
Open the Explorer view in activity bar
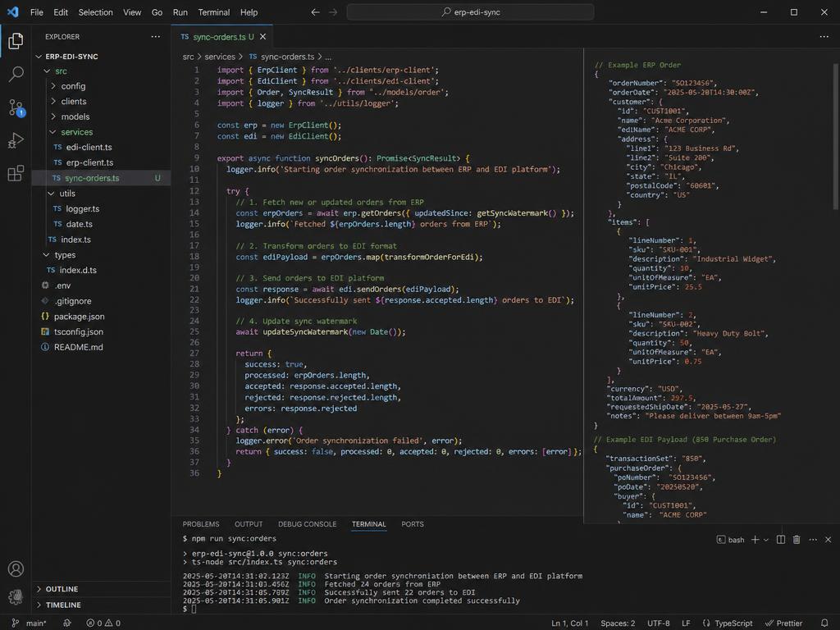pos(16,41)
